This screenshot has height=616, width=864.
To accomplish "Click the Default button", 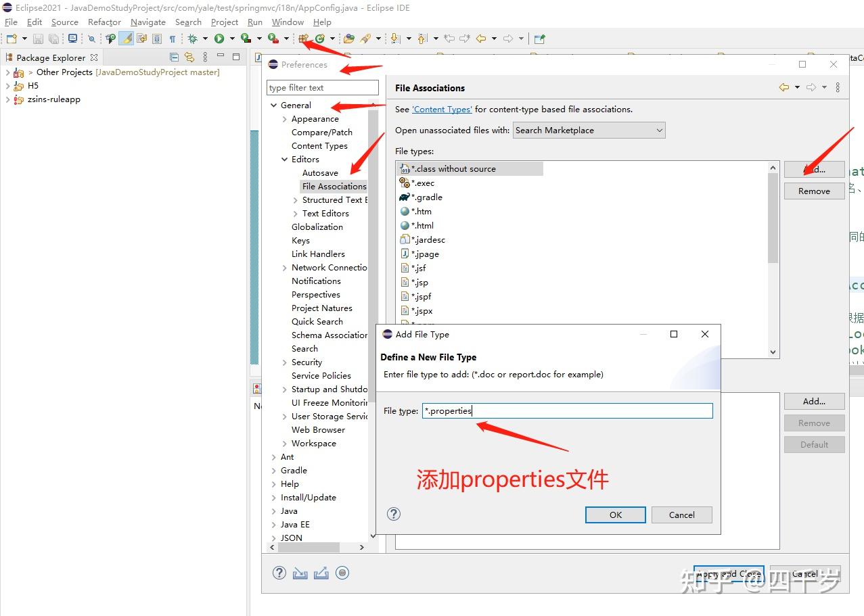I will pos(815,444).
